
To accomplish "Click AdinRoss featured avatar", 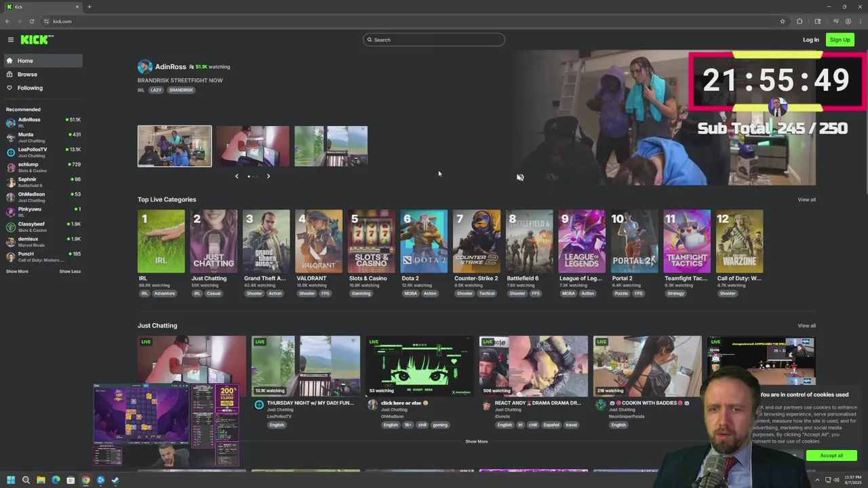I will pyautogui.click(x=144, y=66).
